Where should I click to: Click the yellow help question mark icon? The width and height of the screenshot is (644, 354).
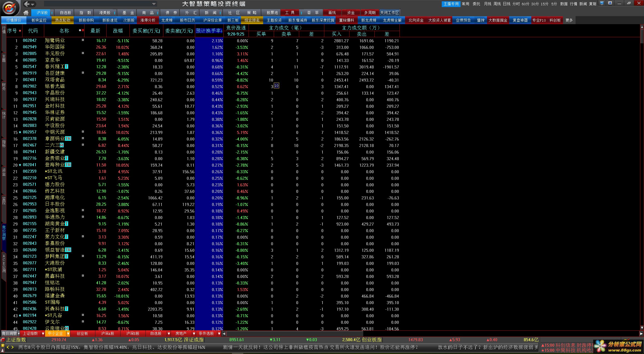(x=3, y=345)
